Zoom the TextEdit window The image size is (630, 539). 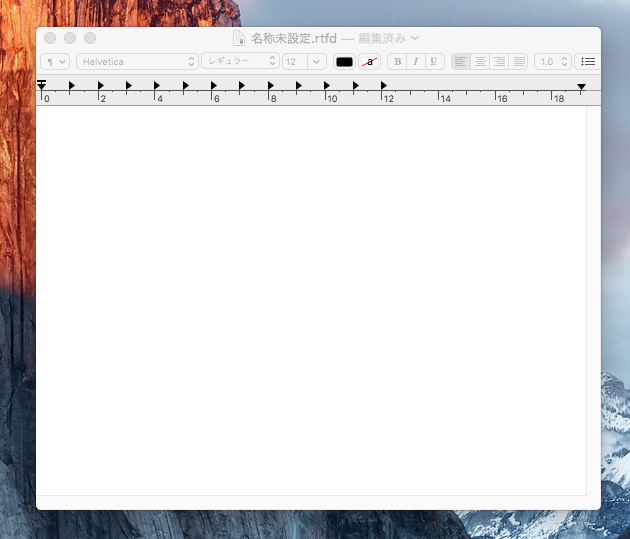coord(90,38)
